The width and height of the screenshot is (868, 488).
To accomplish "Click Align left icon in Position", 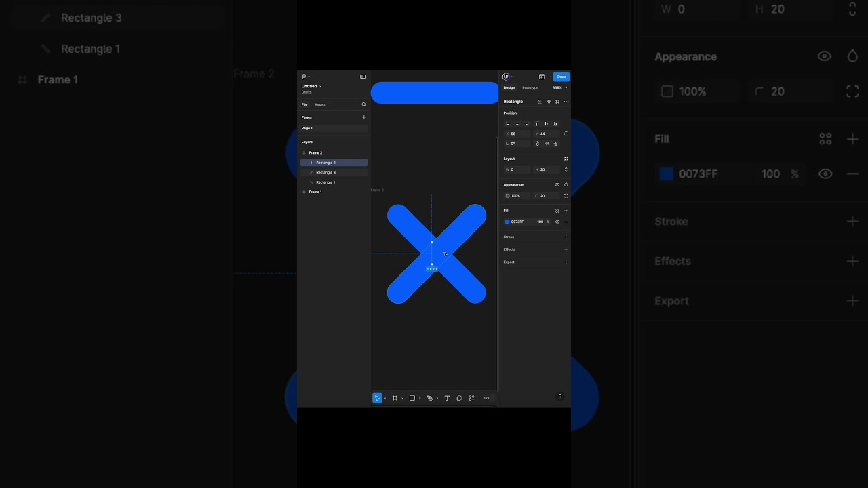I will [508, 124].
